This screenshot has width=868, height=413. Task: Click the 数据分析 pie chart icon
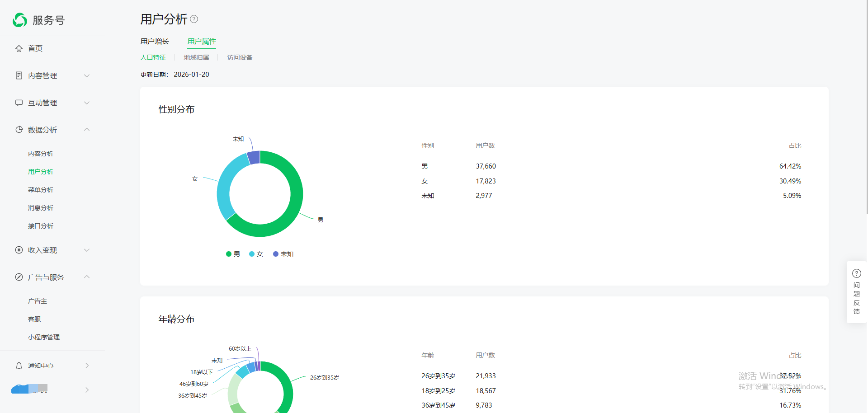click(x=19, y=130)
